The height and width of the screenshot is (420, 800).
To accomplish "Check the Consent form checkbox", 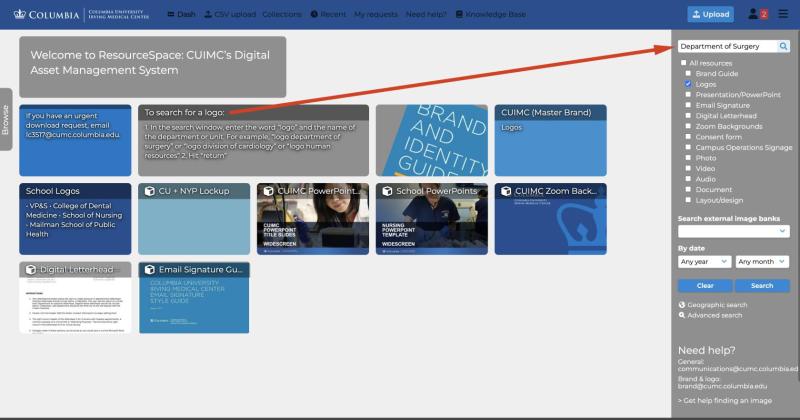I will pos(688,137).
